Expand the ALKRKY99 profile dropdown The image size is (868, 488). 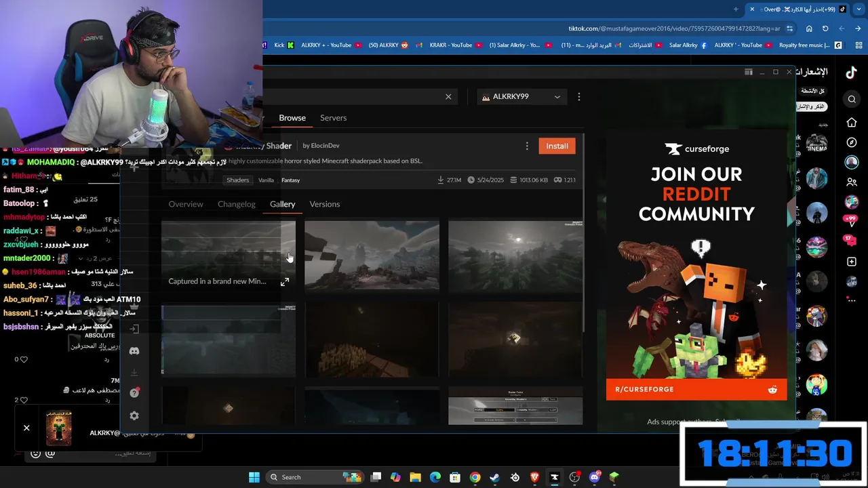(x=521, y=97)
